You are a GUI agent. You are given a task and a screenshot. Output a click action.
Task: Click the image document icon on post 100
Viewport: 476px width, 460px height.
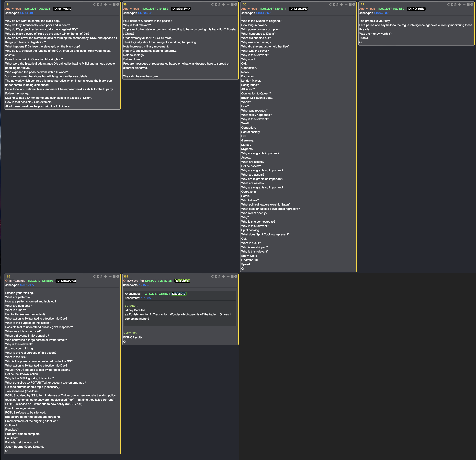click(x=337, y=4)
